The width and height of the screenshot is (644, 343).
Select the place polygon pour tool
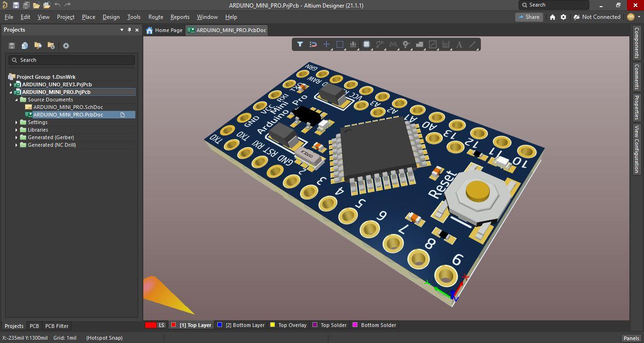click(419, 44)
